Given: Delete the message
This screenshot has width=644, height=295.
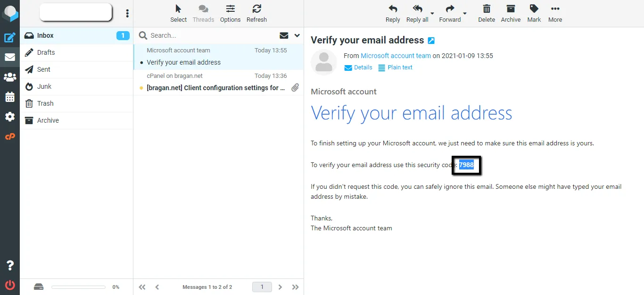Looking at the screenshot, I should click(487, 13).
